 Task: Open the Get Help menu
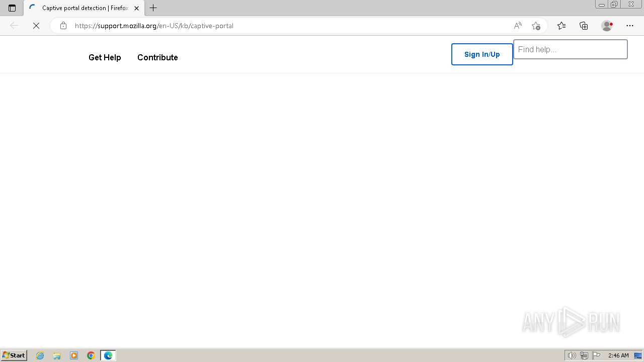(105, 57)
